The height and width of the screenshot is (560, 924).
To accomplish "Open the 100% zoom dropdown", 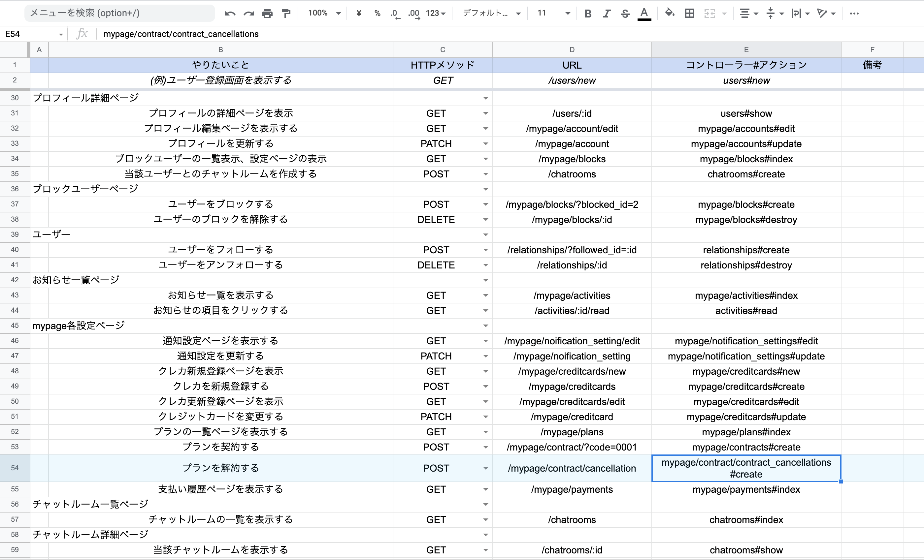I will [324, 14].
